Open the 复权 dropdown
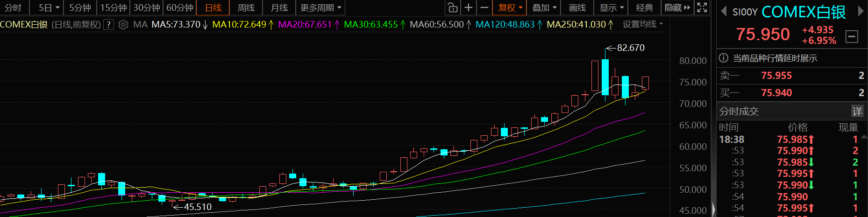868x217 pixels. click(510, 7)
